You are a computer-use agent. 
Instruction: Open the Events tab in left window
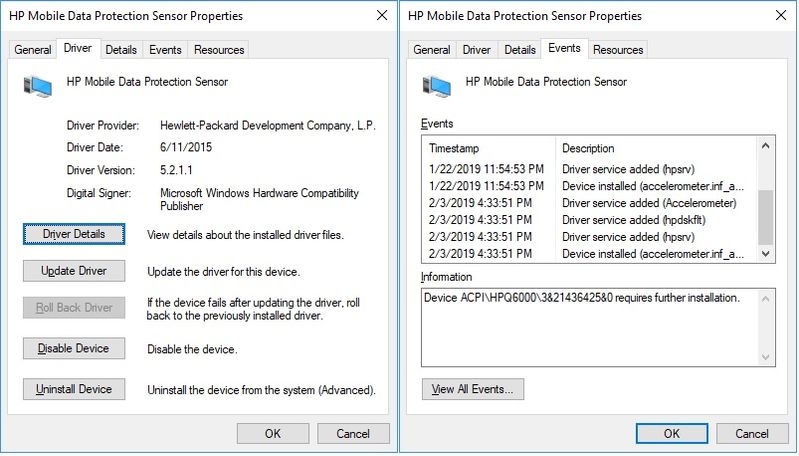click(x=165, y=50)
